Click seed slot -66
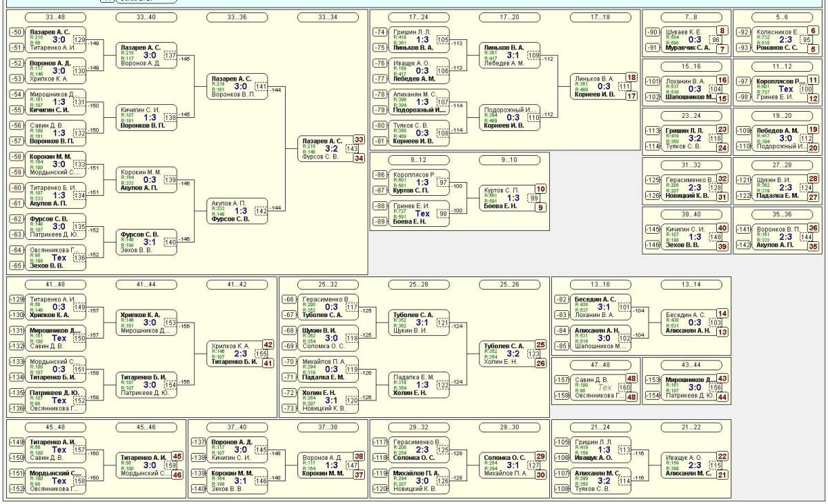The height and width of the screenshot is (504, 828). [289, 299]
